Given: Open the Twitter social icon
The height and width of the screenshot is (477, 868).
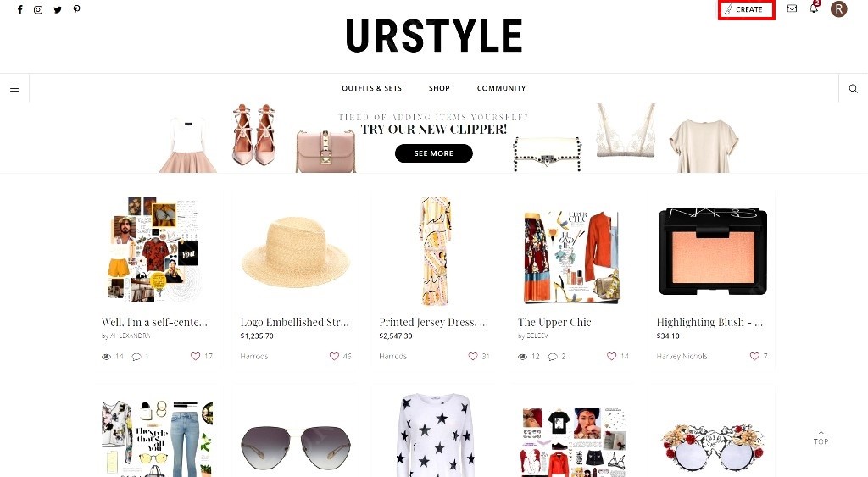Looking at the screenshot, I should point(58,9).
